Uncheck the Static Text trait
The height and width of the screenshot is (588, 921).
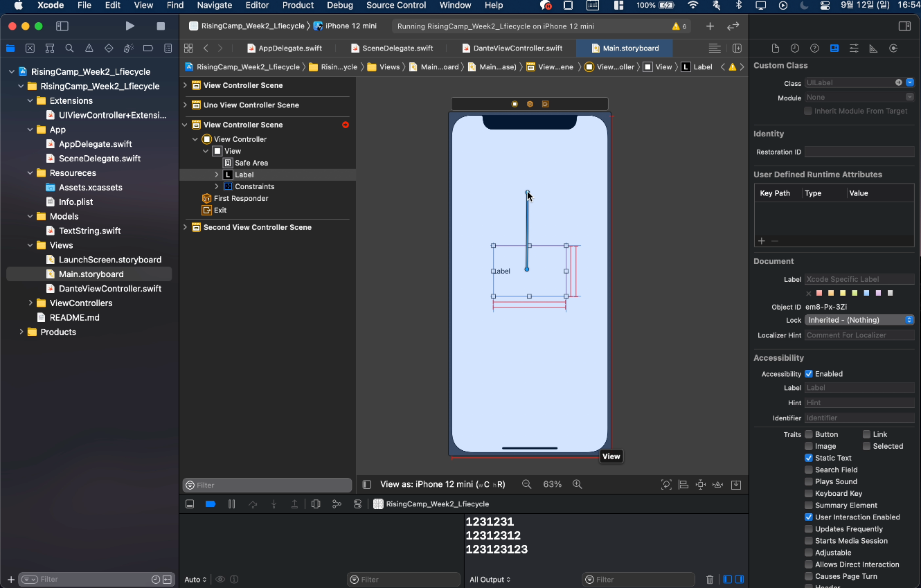809,458
